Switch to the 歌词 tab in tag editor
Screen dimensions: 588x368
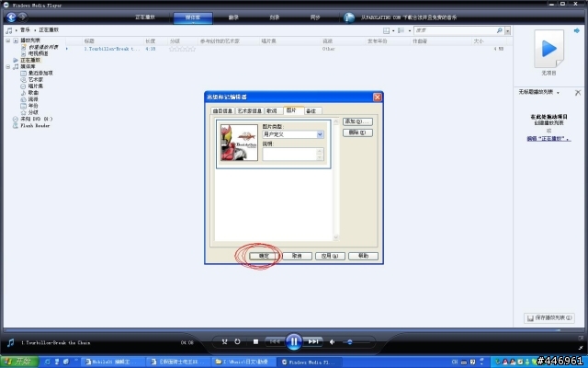[x=272, y=110]
